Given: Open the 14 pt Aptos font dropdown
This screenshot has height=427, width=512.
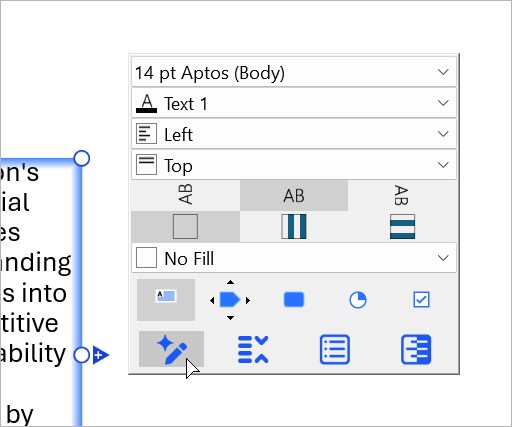Looking at the screenshot, I should (294, 72).
